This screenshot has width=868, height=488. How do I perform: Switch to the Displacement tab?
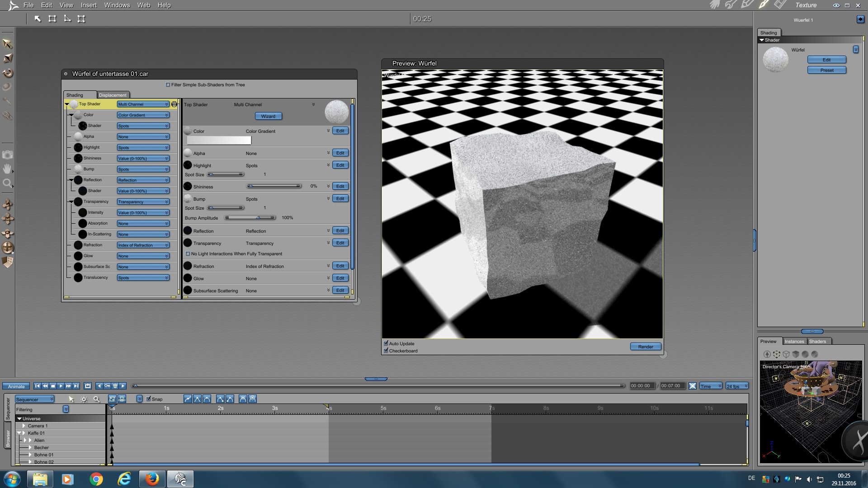113,95
